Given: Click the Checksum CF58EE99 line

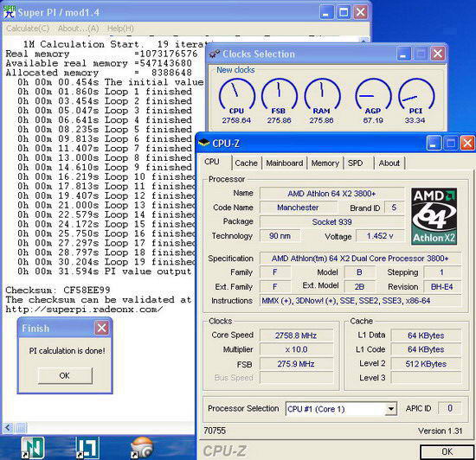Looking at the screenshot, I should 58,291.
